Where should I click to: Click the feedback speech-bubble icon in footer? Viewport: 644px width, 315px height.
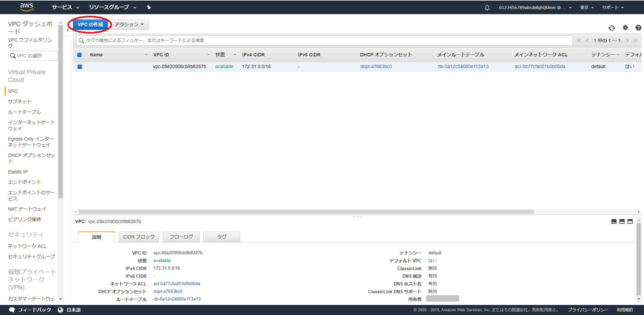(x=12, y=310)
